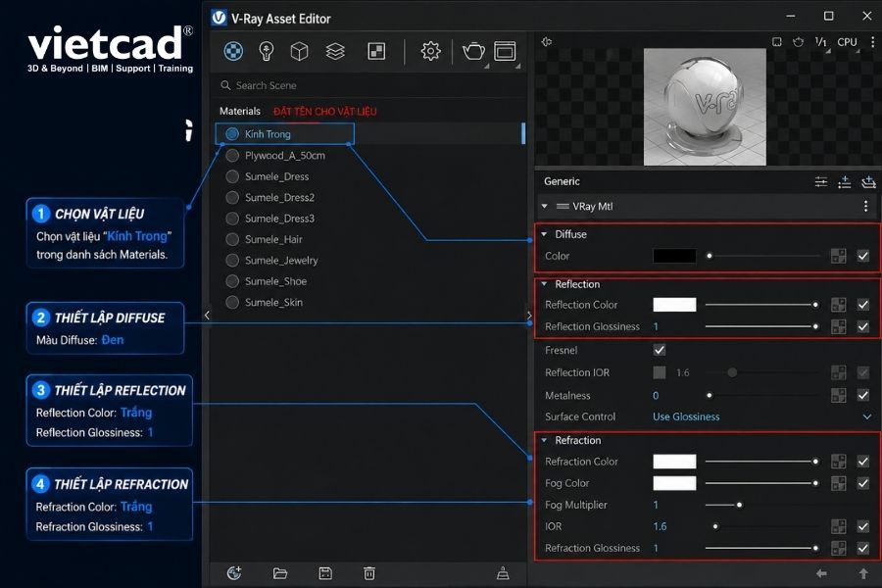Screen dimensions: 882x588
Task: Click texture slot icon for Reflection Color
Action: pyautogui.click(x=838, y=305)
